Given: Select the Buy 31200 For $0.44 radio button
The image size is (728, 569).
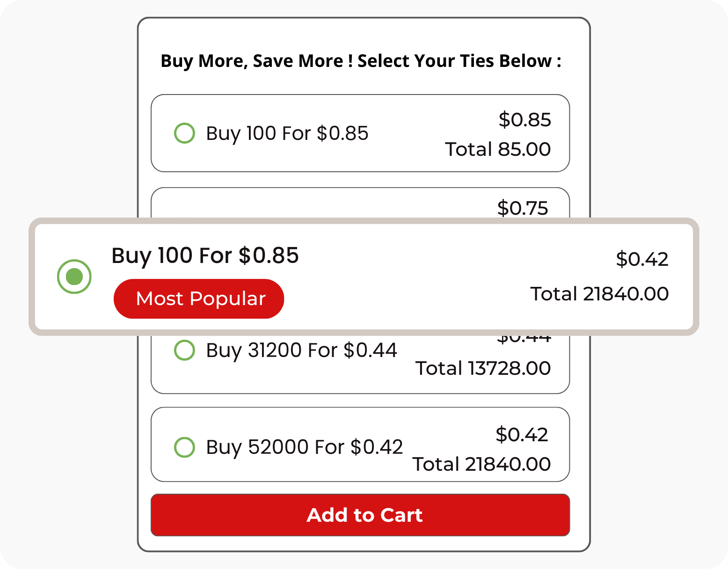Looking at the screenshot, I should 184,350.
